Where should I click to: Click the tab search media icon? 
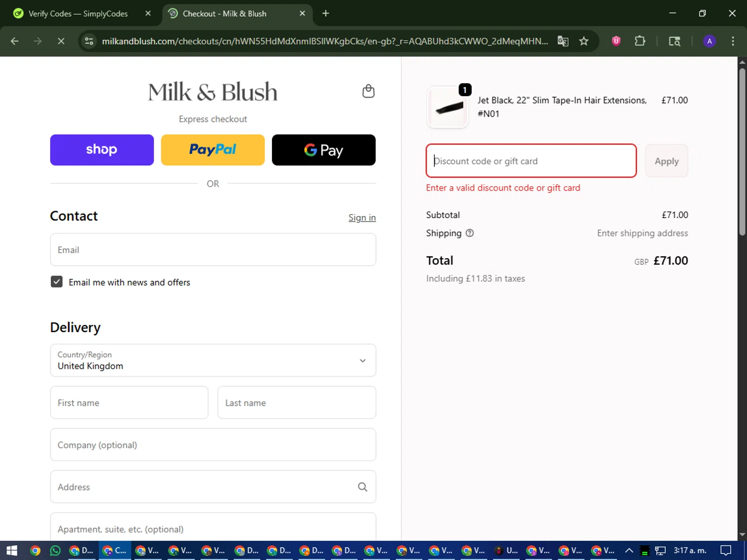tap(674, 41)
